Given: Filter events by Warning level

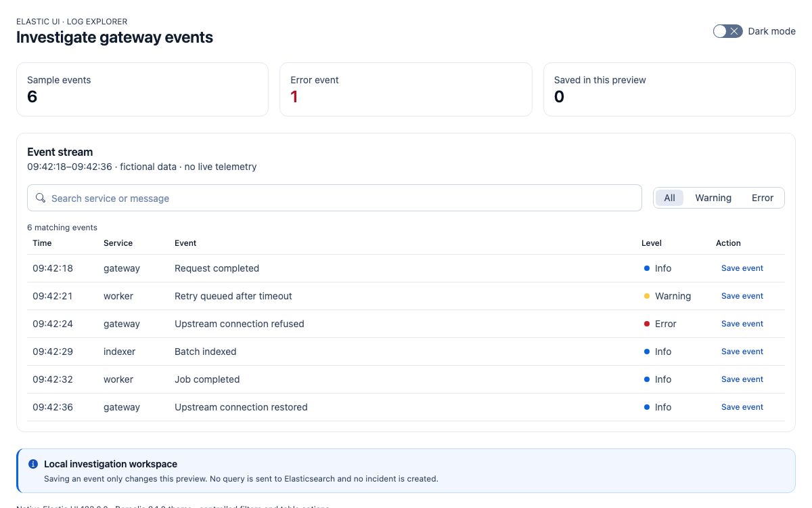Looking at the screenshot, I should (x=713, y=198).
